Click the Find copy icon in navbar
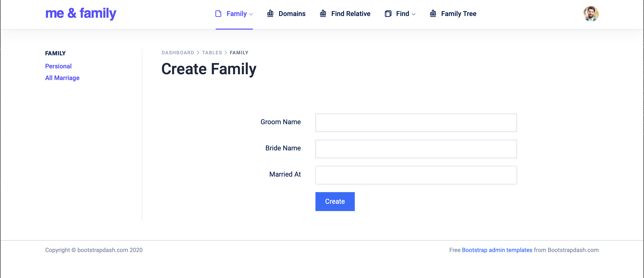The width and height of the screenshot is (644, 278). [x=388, y=14]
